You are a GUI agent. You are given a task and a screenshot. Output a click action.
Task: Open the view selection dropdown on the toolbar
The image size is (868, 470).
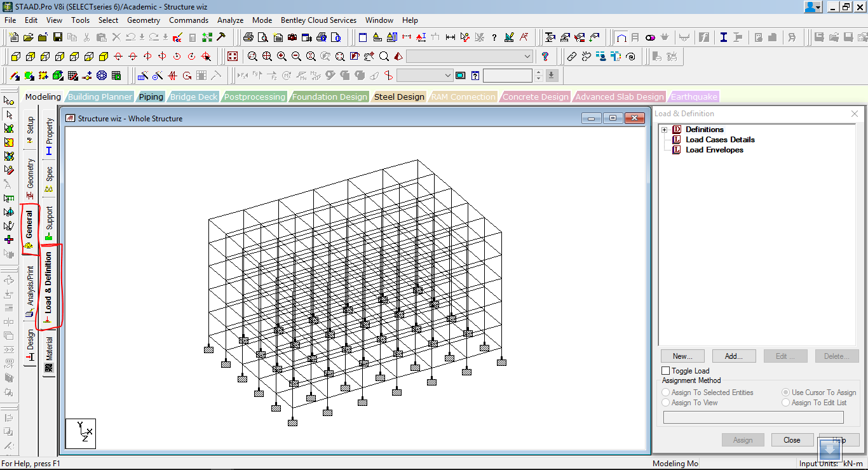coord(469,56)
